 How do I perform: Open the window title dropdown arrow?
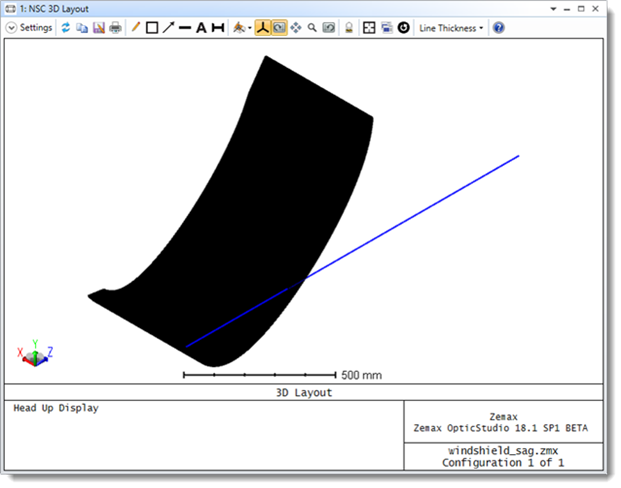tap(553, 9)
